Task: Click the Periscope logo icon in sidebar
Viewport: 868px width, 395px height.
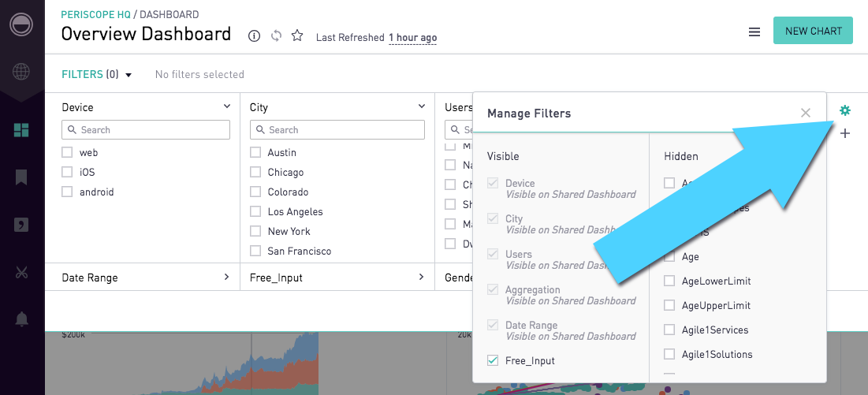Action: [21, 24]
